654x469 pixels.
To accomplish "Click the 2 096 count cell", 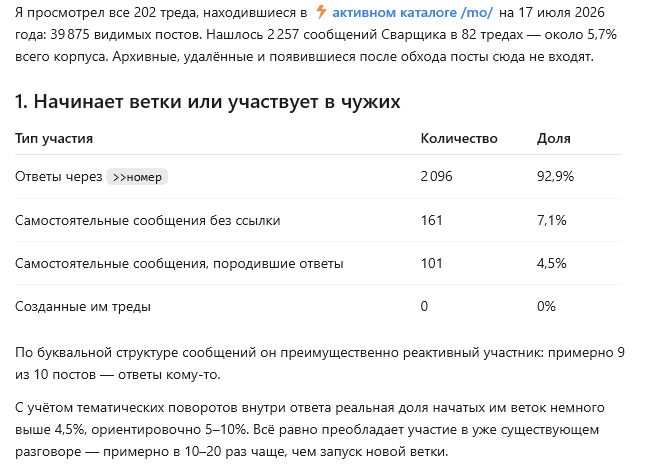I will 436,177.
